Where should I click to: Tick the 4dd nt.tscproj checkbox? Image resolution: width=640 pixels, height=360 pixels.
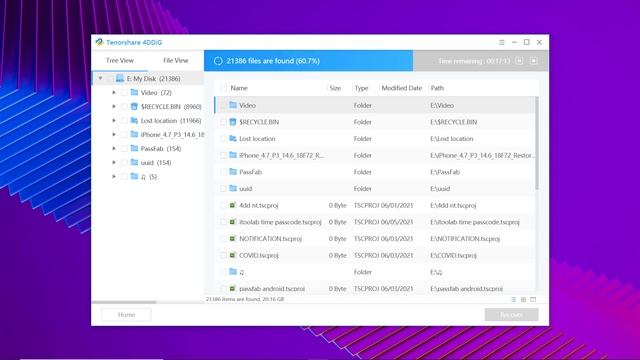click(x=223, y=205)
